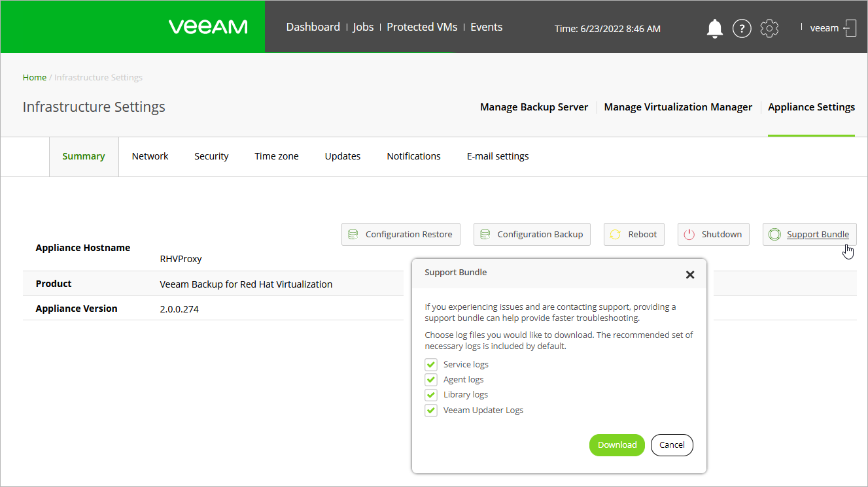Open the settings gear icon
This screenshot has height=487, width=868.
769,28
